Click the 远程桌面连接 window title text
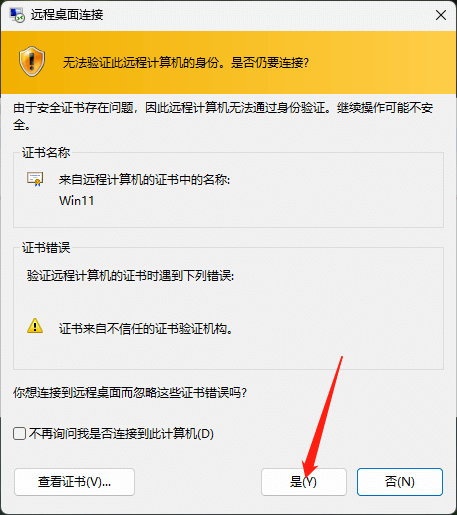 67,15
